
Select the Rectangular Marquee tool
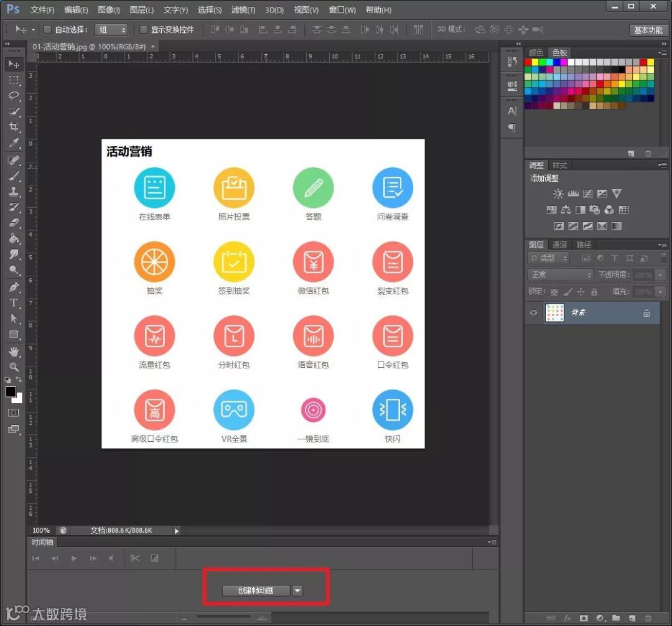(14, 80)
